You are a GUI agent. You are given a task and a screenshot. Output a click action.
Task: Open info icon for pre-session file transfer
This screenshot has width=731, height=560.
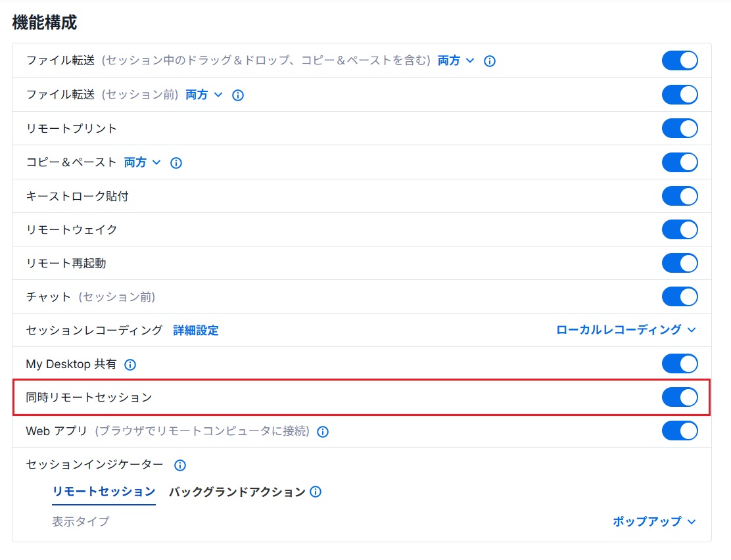coord(238,95)
